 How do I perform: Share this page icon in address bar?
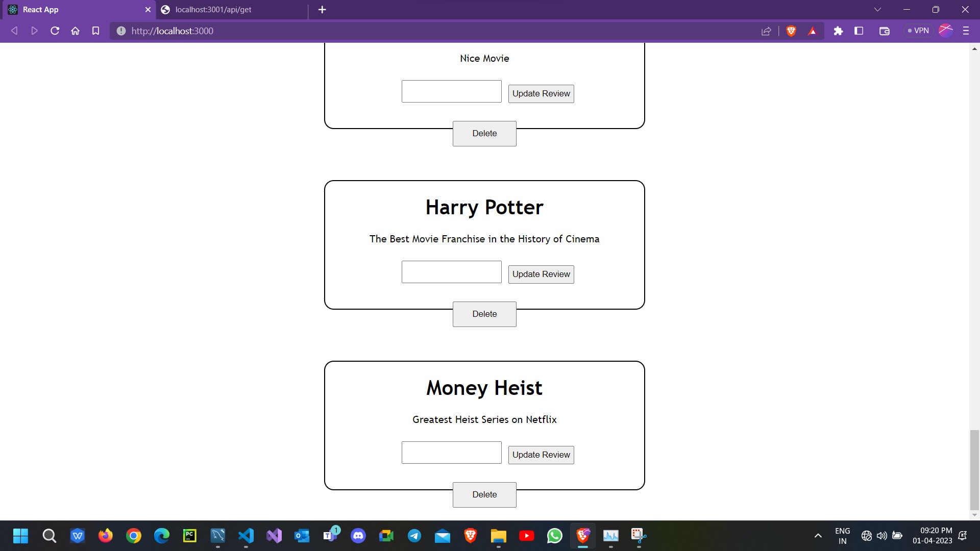point(766,31)
